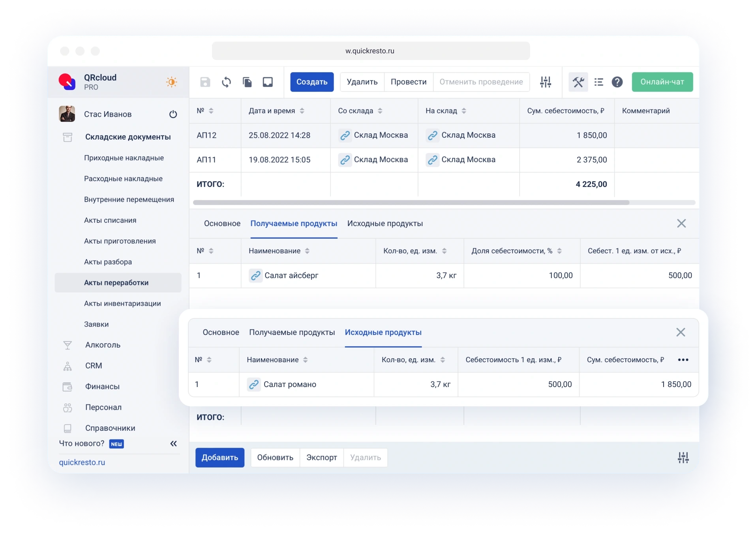The width and height of the screenshot is (756, 533).
Task: Open the ellipsis menu in the products table
Action: [684, 359]
